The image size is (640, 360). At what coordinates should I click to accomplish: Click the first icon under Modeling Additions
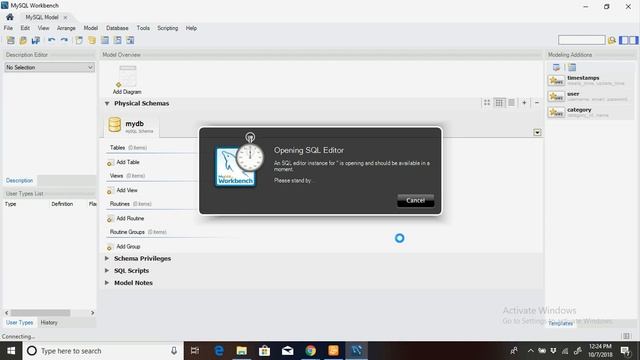556,67
